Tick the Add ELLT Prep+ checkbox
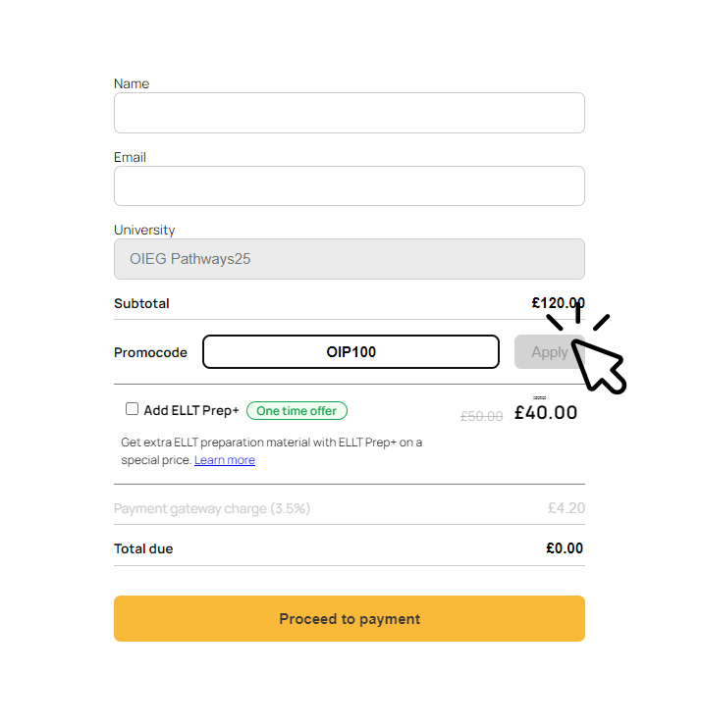The image size is (701, 728). coord(132,408)
